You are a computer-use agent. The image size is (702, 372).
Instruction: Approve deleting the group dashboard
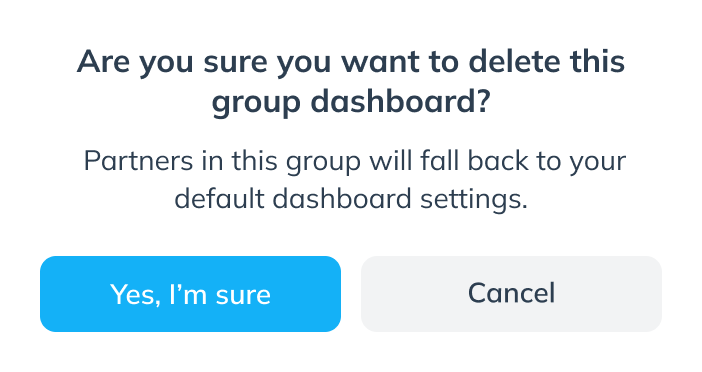click(190, 294)
